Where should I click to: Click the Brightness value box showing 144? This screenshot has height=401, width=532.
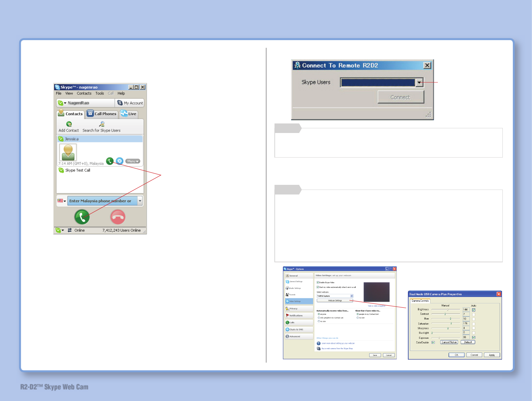click(466, 309)
